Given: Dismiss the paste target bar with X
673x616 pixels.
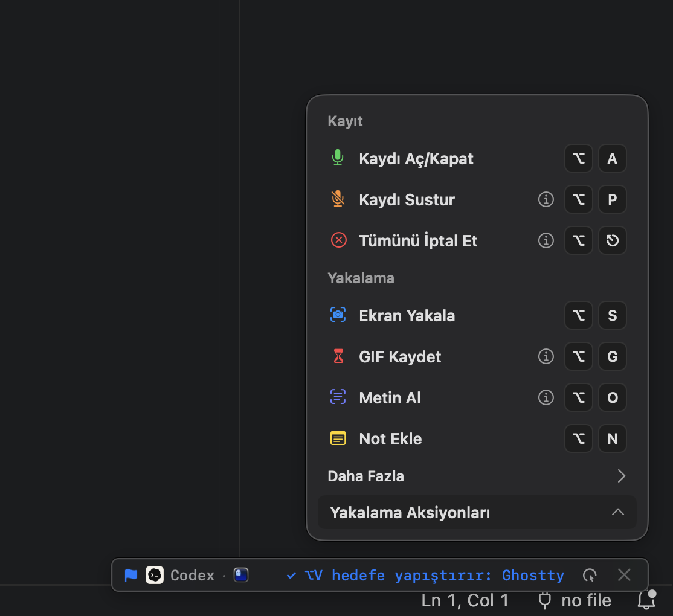Looking at the screenshot, I should coord(624,575).
